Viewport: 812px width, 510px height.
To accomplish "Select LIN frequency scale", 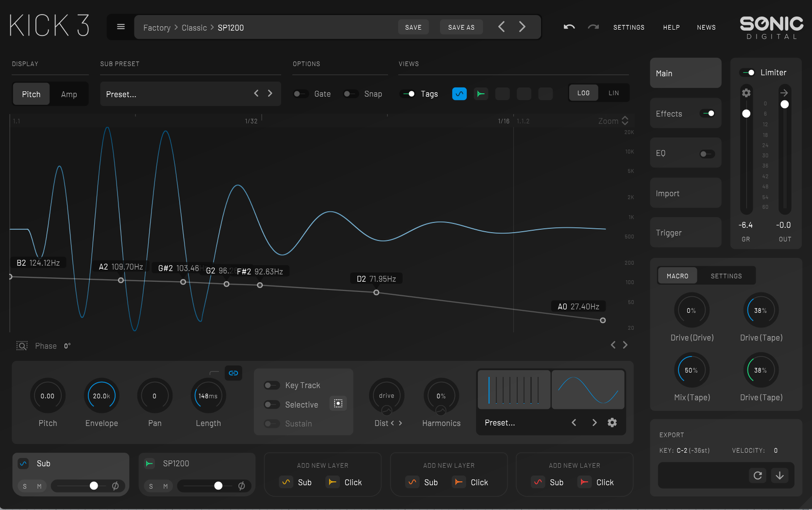I will 614,93.
